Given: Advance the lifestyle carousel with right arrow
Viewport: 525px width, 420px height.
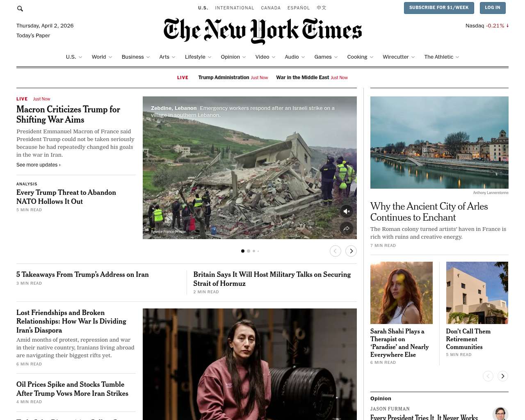Looking at the screenshot, I should tap(503, 376).
